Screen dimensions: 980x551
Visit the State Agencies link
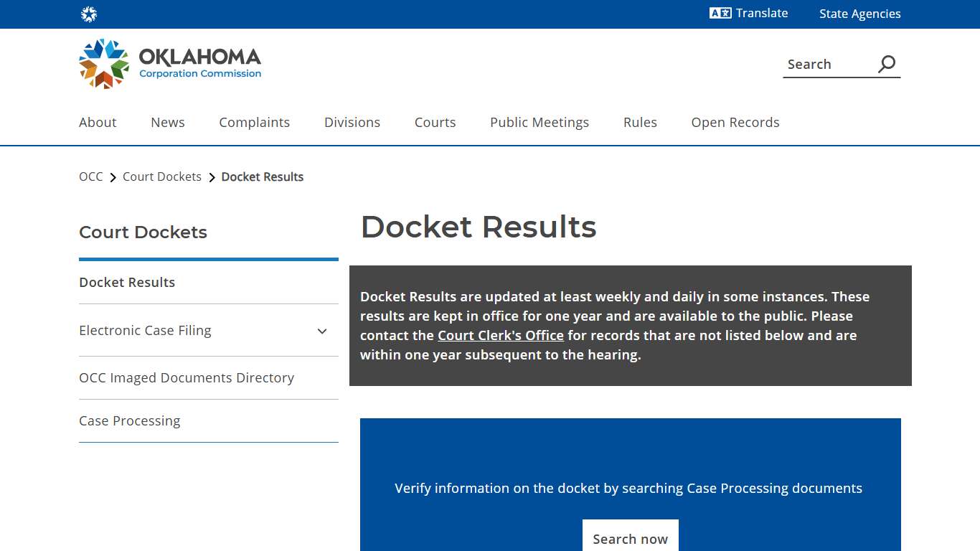click(x=859, y=13)
